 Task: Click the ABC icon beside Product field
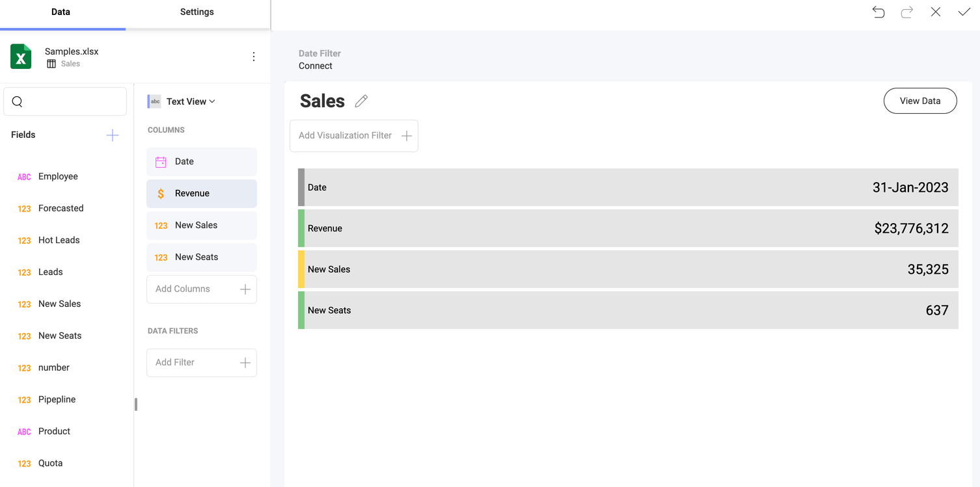pos(24,432)
